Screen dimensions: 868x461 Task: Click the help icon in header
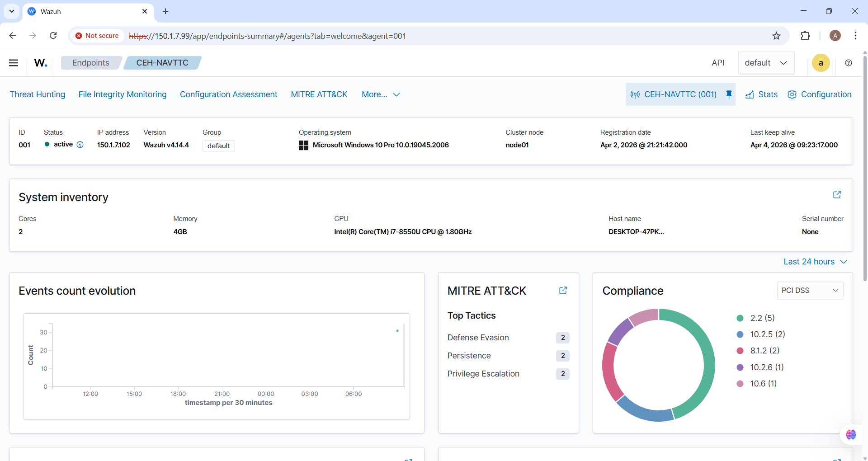849,63
